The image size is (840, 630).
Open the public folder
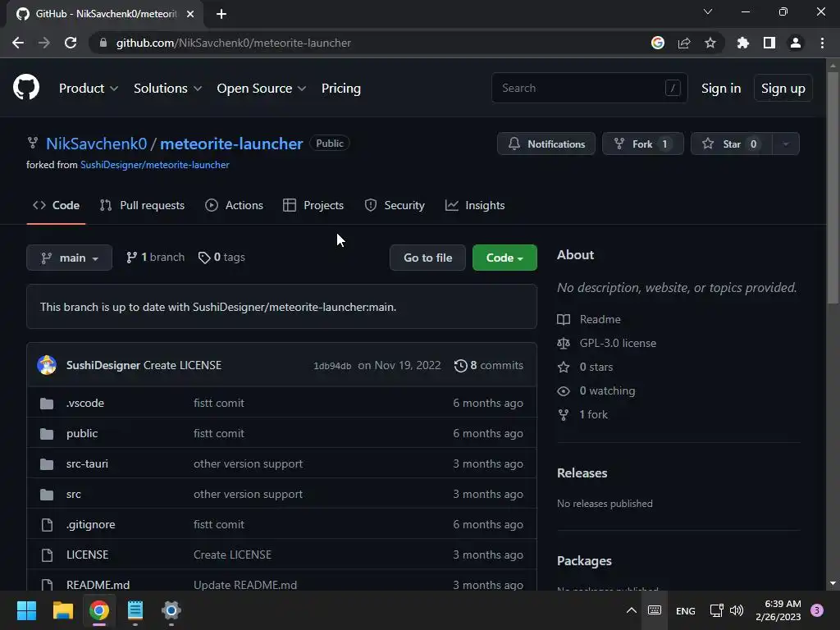tap(82, 433)
